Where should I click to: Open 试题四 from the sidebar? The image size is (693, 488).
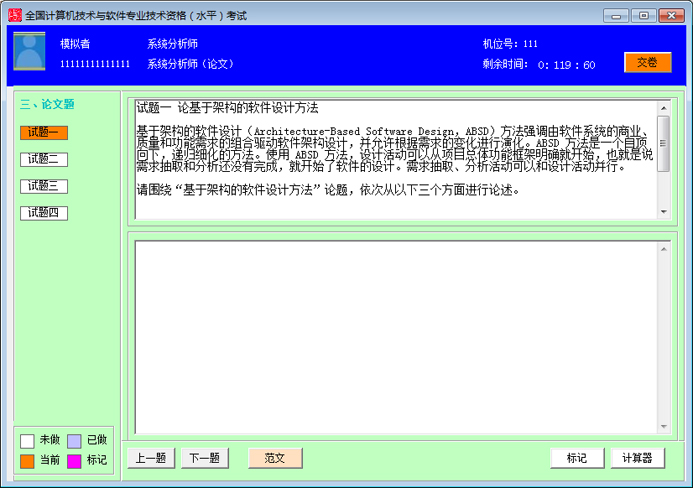44,213
